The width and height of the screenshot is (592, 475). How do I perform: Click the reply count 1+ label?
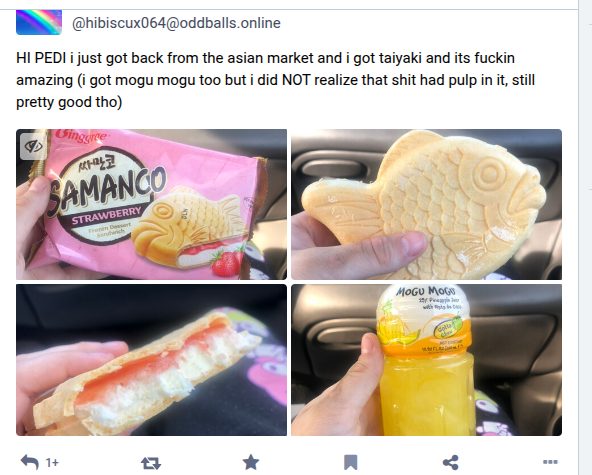click(52, 463)
